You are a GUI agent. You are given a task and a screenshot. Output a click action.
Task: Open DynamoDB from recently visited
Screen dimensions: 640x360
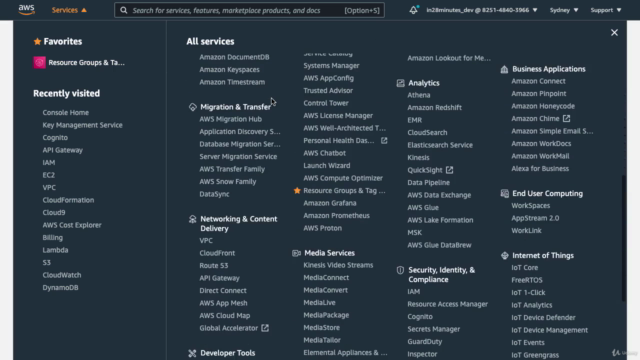(60, 287)
